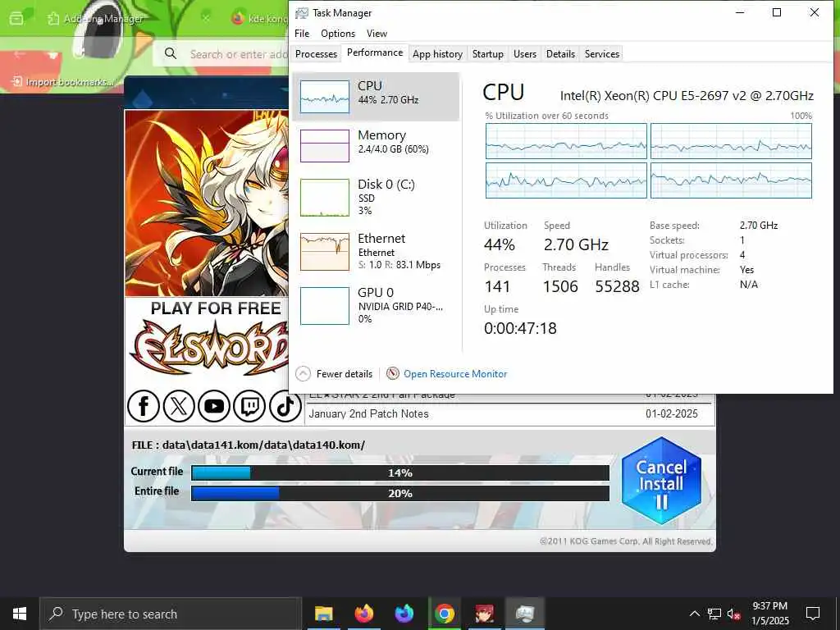Click the 01-02-2025 patch notes date
Image resolution: width=840 pixels, height=630 pixels.
click(x=672, y=413)
